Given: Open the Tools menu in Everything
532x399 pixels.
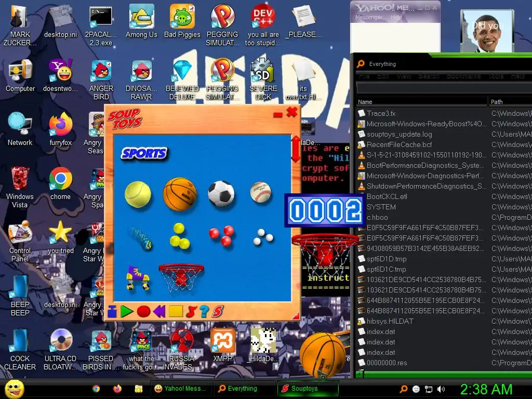Looking at the screenshot, I should tap(496, 76).
